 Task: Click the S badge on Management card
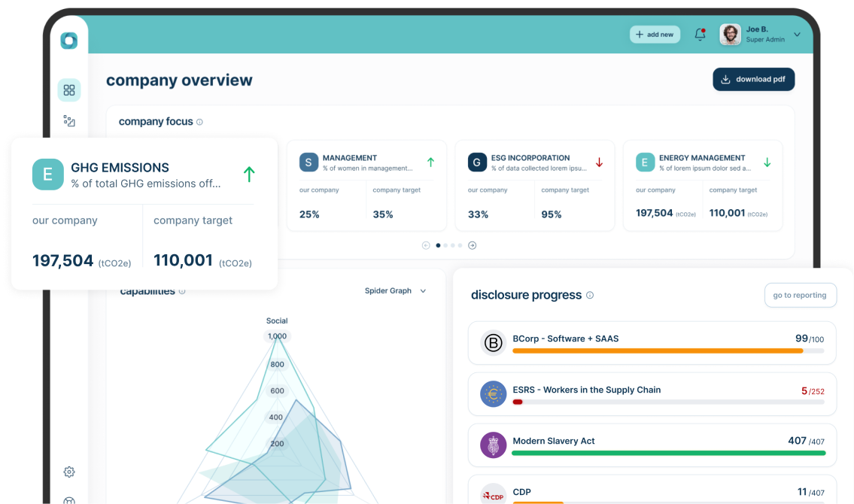308,162
